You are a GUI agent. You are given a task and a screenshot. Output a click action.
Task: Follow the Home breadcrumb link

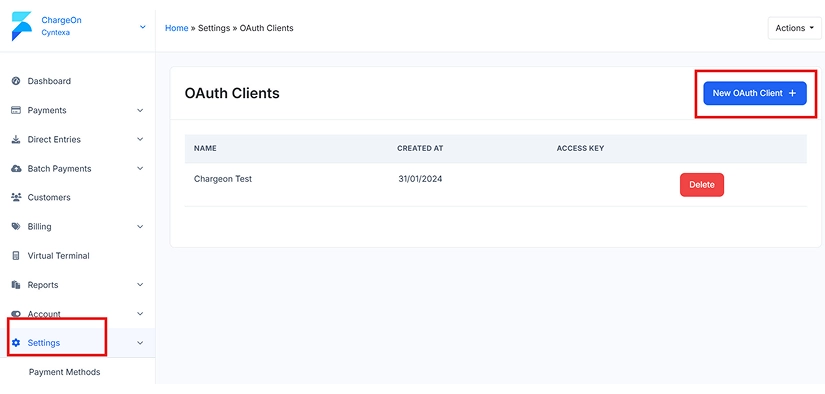[x=177, y=28]
